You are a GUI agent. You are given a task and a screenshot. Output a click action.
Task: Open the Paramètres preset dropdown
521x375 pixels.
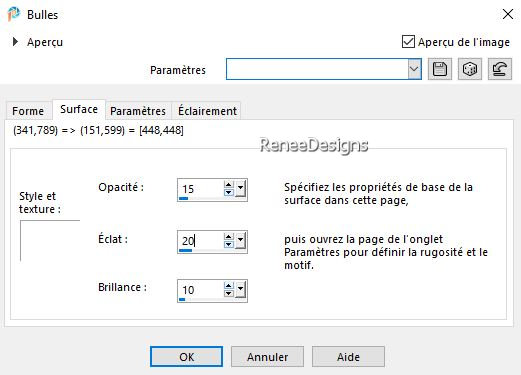414,69
